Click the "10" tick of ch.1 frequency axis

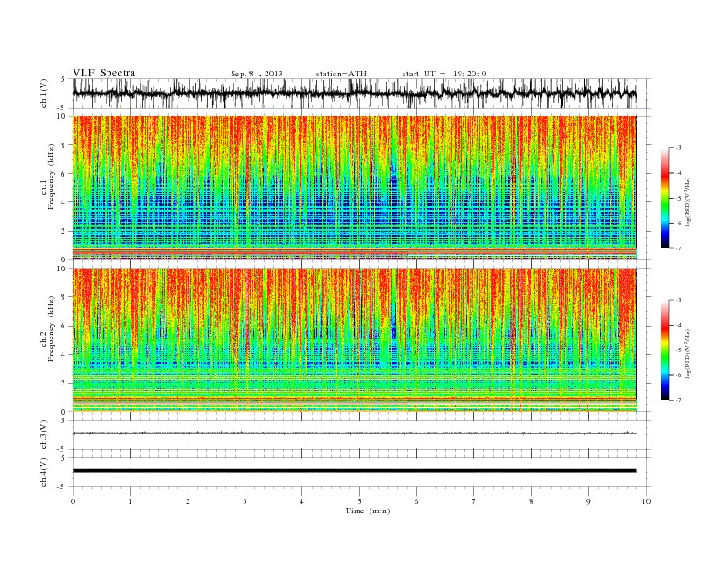[63, 116]
